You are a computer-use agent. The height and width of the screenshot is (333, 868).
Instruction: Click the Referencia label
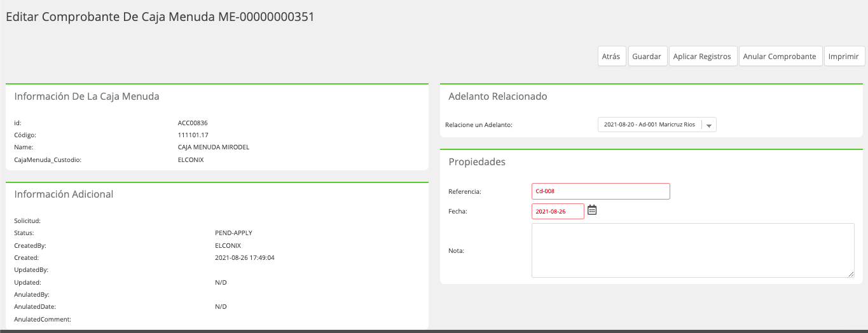click(465, 191)
